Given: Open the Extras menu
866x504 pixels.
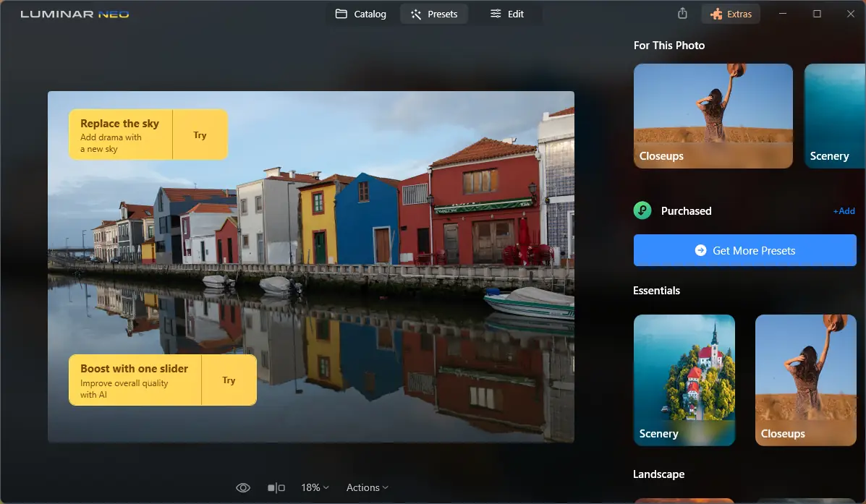Looking at the screenshot, I should click(x=731, y=14).
